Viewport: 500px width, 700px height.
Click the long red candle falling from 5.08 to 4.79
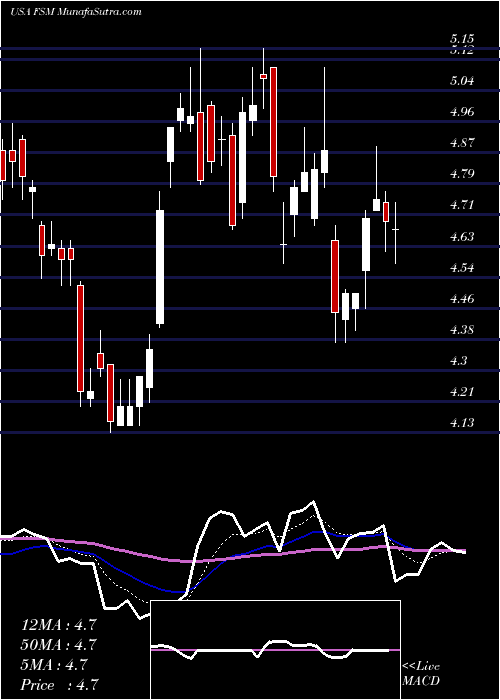click(x=273, y=122)
